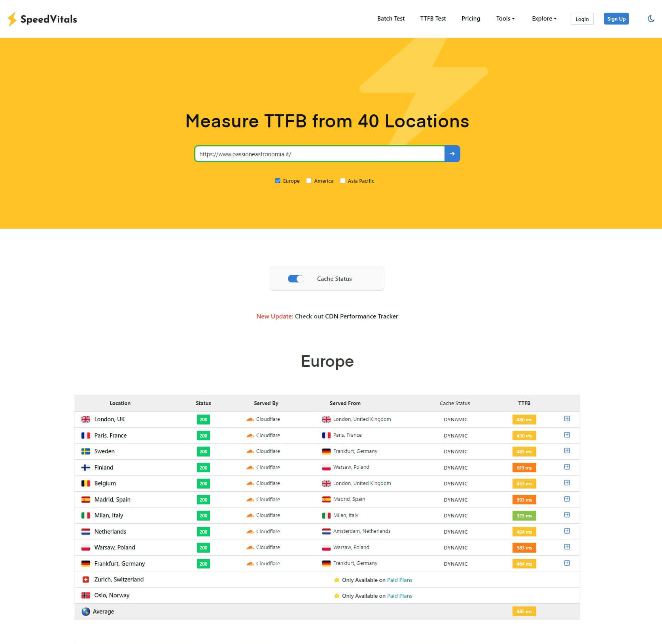Open the Pricing page
Viewport: 662px width, 644px height.
471,19
